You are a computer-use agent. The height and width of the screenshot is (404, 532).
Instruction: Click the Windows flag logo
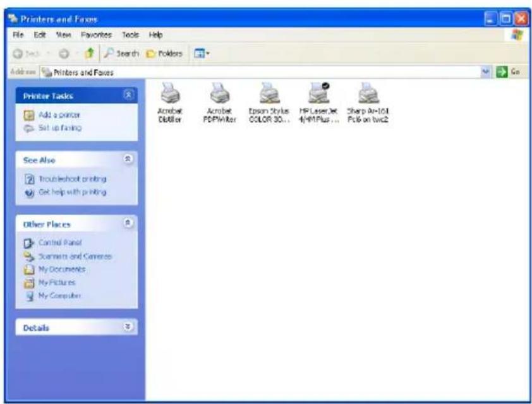tap(517, 35)
